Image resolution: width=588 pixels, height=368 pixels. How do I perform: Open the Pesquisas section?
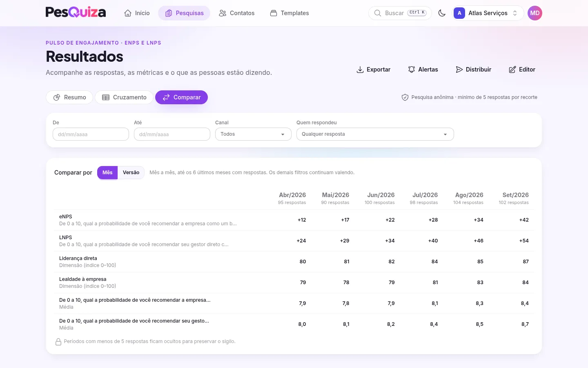(x=184, y=13)
